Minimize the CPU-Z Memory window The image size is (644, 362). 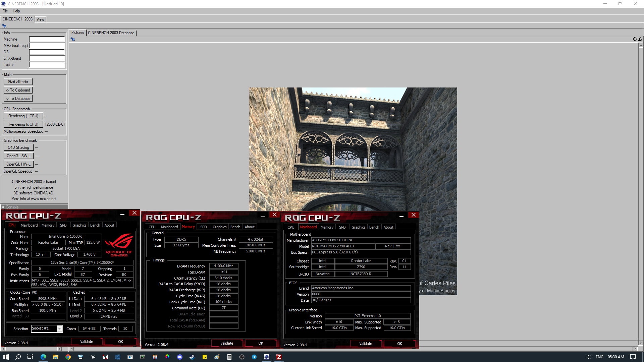coord(263,216)
